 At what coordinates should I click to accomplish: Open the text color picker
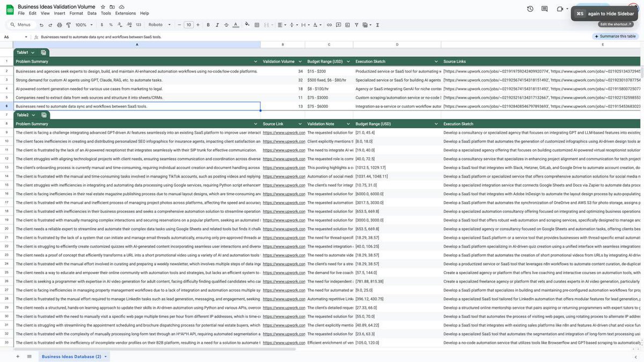pyautogui.click(x=236, y=25)
